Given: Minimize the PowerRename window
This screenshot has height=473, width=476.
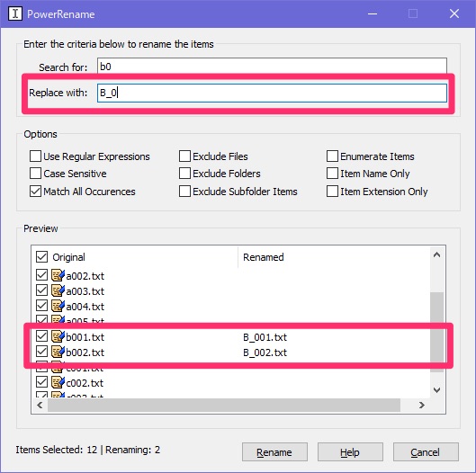Looking at the screenshot, I should [x=373, y=13].
